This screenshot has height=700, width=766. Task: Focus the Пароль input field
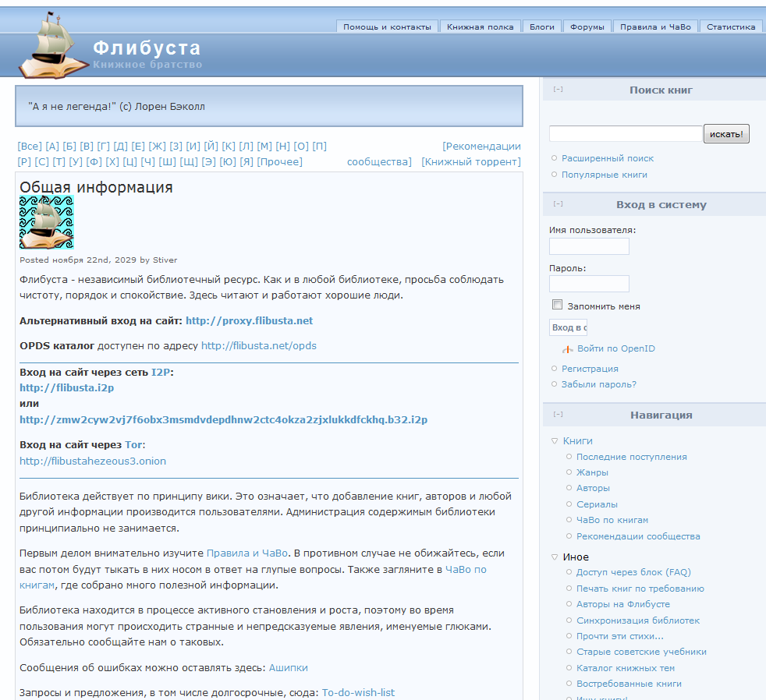click(x=589, y=284)
